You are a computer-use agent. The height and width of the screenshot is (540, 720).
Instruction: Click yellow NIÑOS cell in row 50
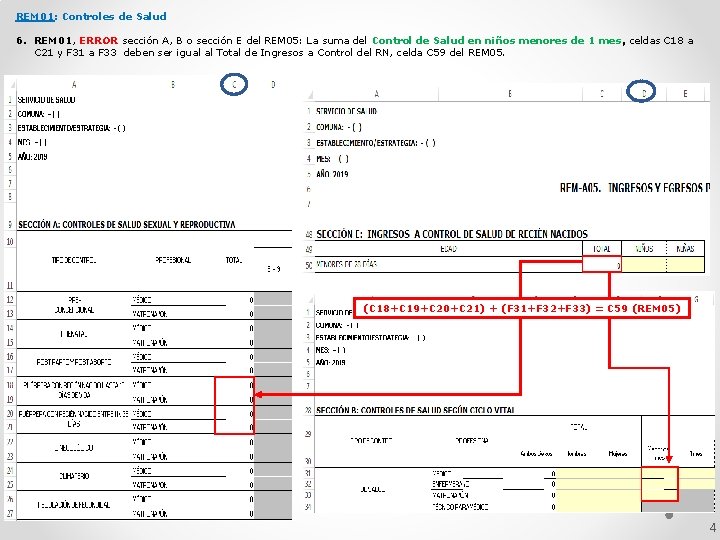[x=644, y=264]
